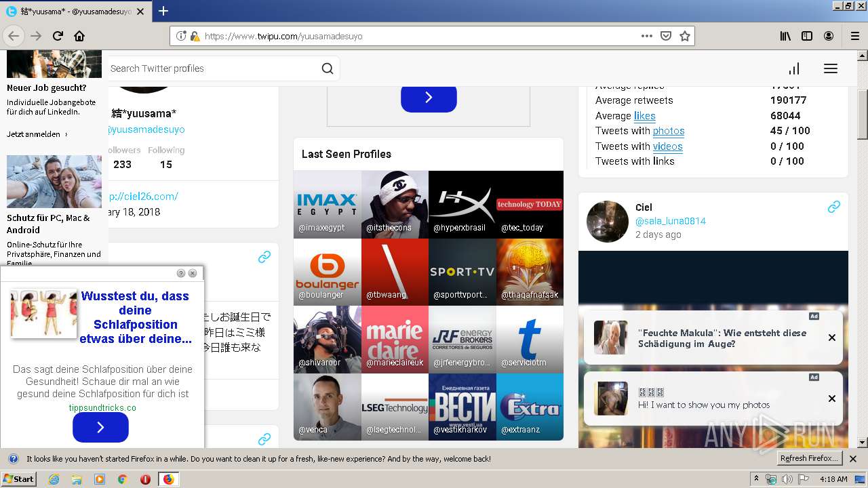Open the Firefox Library icon

coord(785,36)
